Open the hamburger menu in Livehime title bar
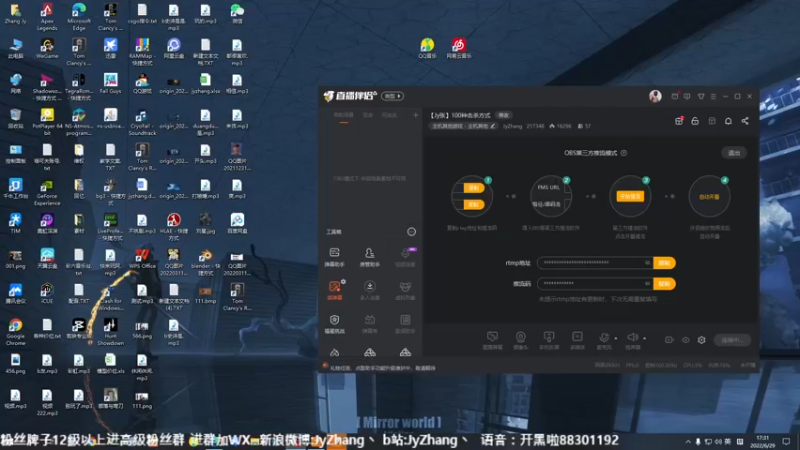This screenshot has height=450, width=800. coord(713,96)
